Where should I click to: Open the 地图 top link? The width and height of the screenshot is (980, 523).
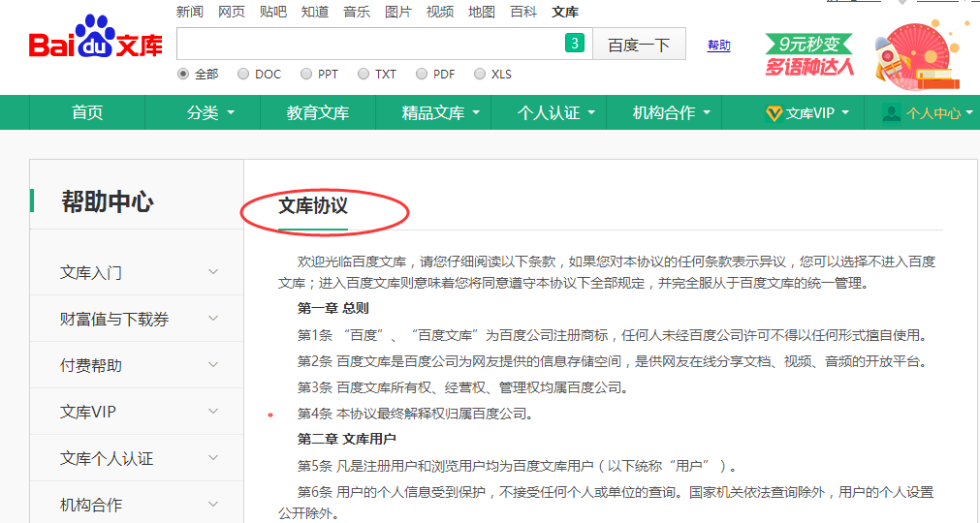pyautogui.click(x=481, y=12)
